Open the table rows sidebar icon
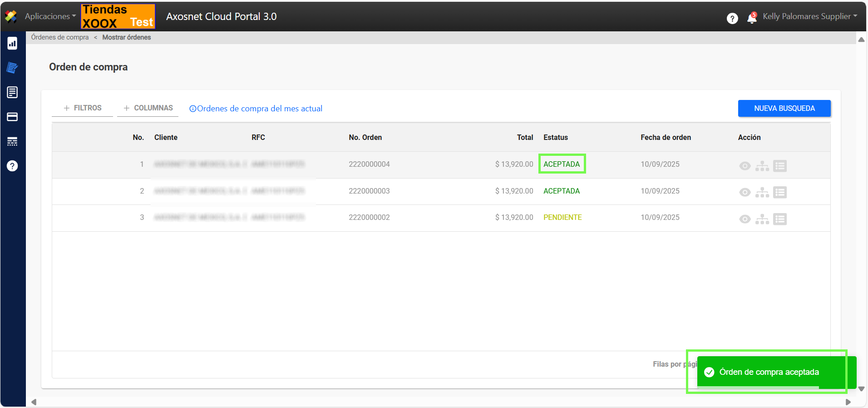The width and height of the screenshot is (868, 408). click(12, 142)
